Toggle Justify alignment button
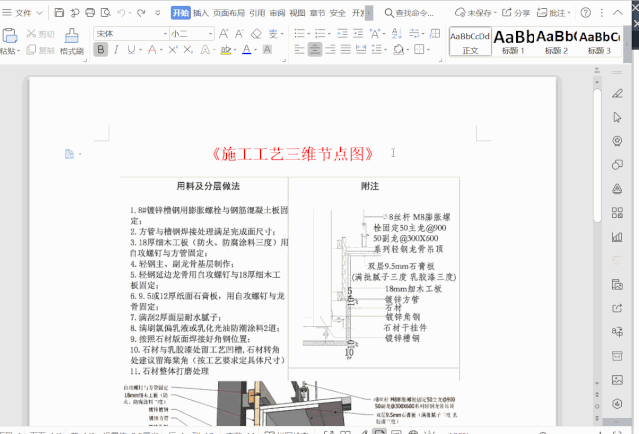The height and width of the screenshot is (434, 639). click(x=346, y=50)
